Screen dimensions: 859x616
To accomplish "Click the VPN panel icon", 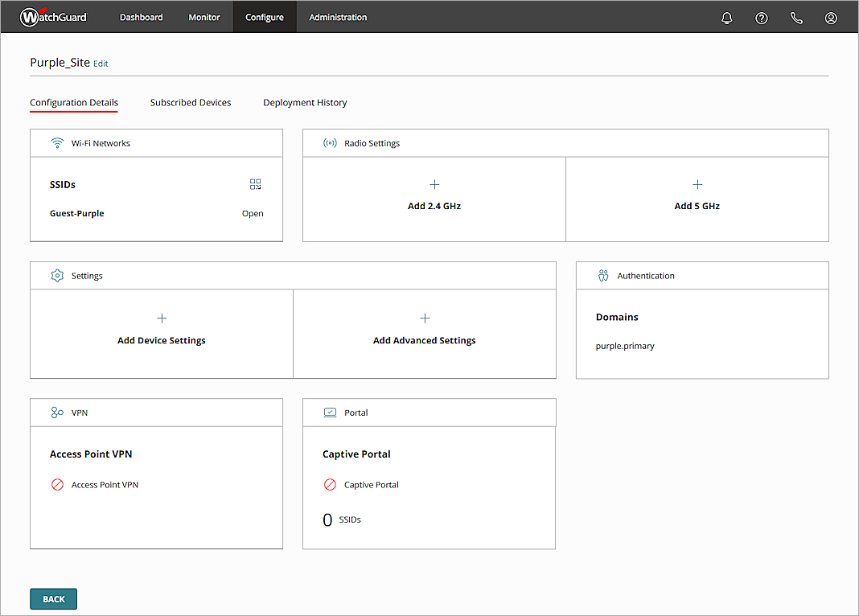I will tap(56, 412).
